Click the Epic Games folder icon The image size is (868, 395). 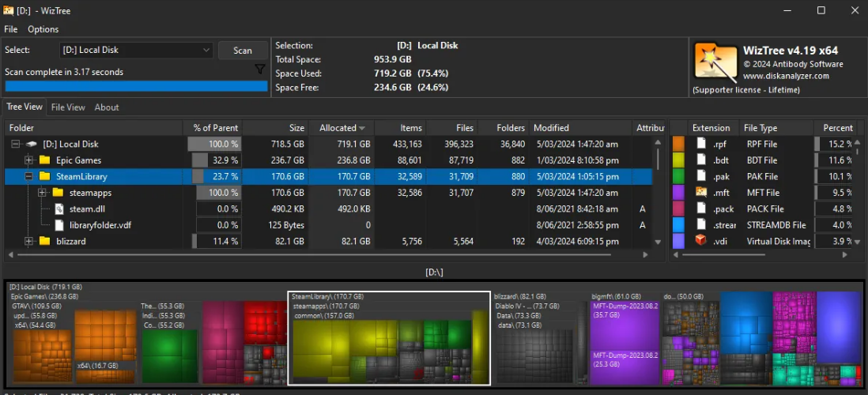click(45, 160)
